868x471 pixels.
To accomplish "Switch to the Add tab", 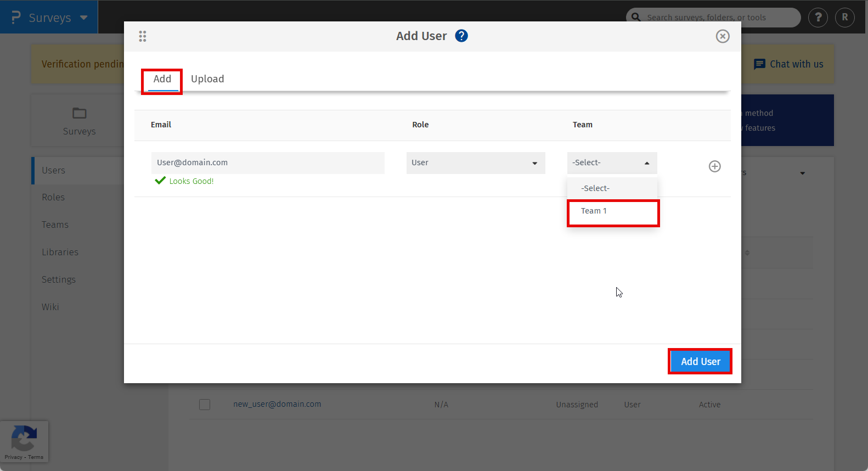I will pos(162,79).
